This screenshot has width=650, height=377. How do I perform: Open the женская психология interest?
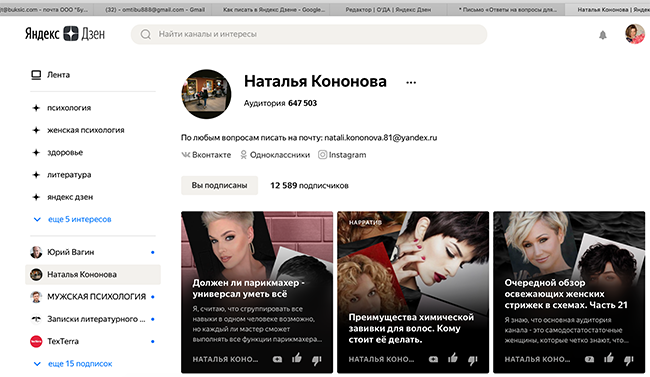point(85,130)
